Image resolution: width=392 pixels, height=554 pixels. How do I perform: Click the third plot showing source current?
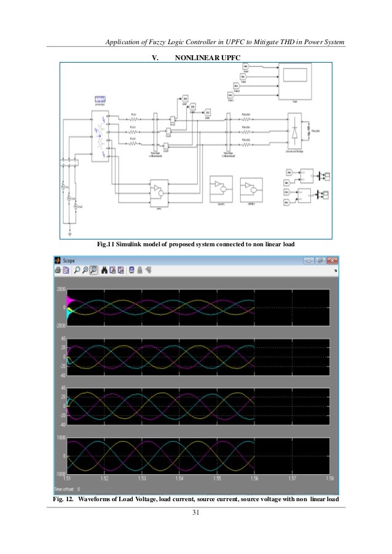(x=198, y=407)
